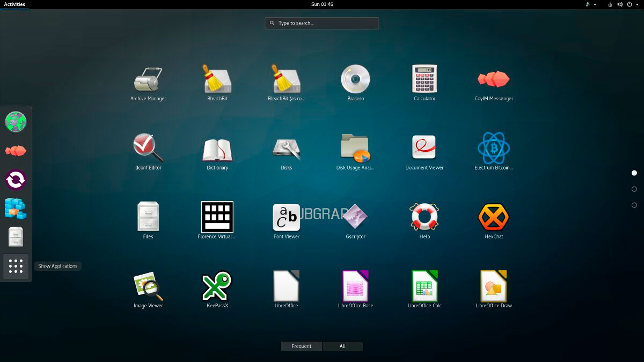Toggle the Show Applications grid button
Image resolution: width=644 pixels, height=362 pixels.
point(16,266)
